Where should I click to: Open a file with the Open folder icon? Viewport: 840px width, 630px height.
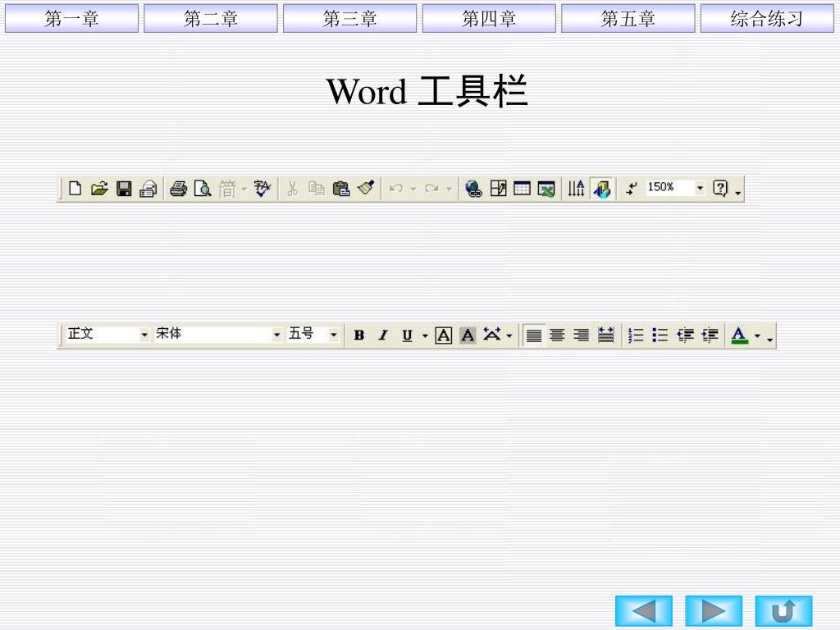click(99, 189)
